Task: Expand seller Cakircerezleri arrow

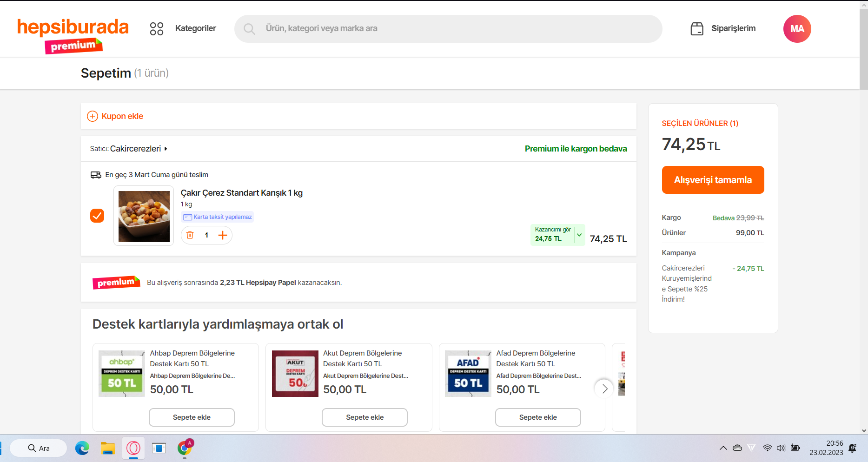Action: [x=166, y=149]
